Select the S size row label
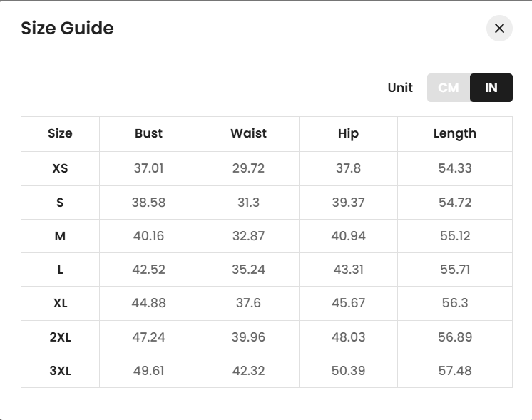 pyautogui.click(x=60, y=203)
